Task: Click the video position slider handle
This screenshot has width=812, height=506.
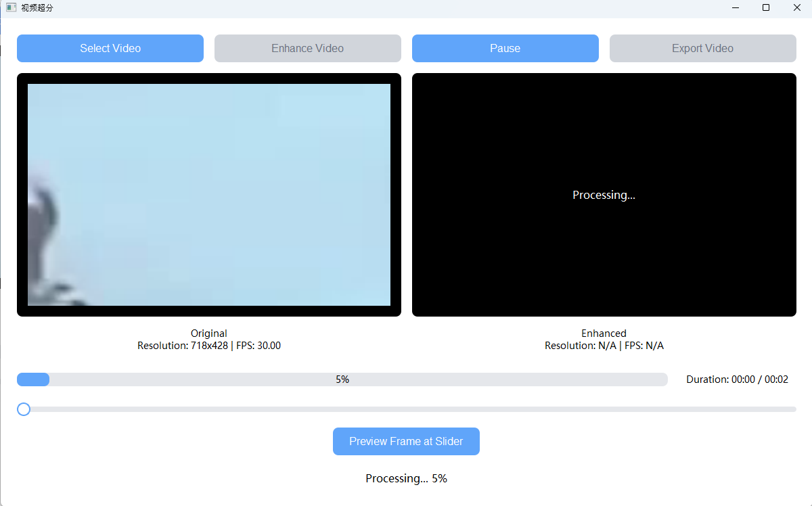Action: [24, 409]
